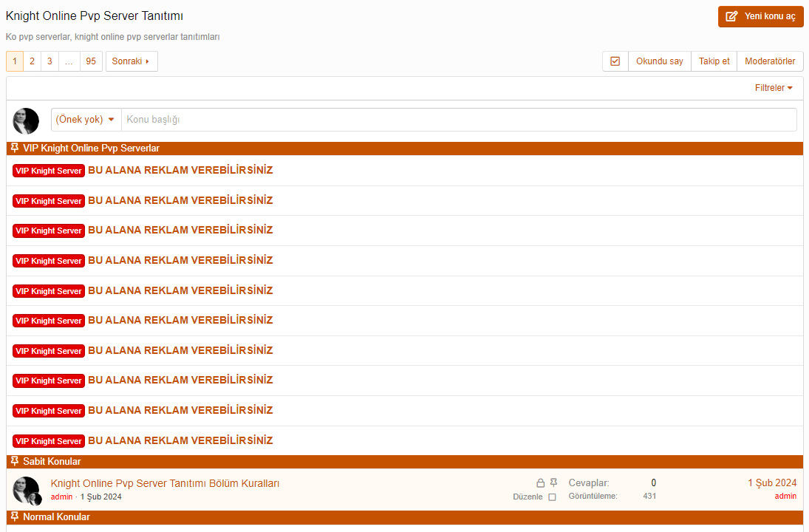Expand the Filtreler dropdown
Viewport: 809px width, 532px height.
pos(774,88)
